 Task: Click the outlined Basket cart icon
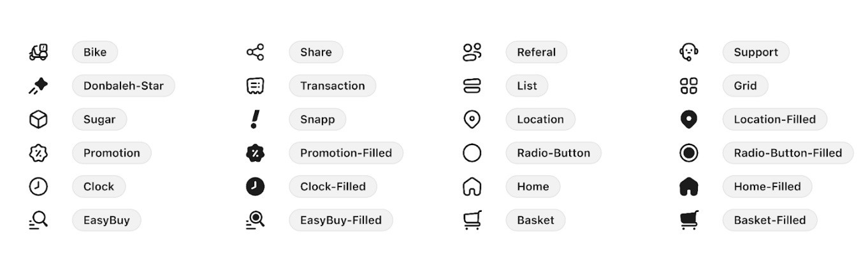click(x=472, y=220)
